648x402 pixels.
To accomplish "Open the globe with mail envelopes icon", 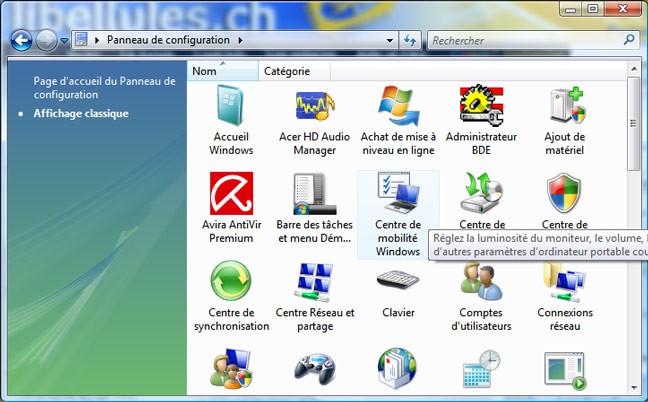I will [x=398, y=369].
